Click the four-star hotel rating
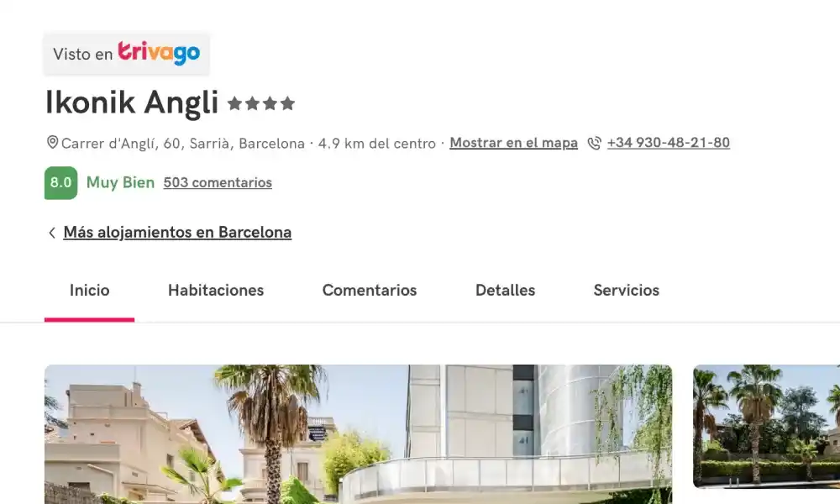 tap(261, 102)
